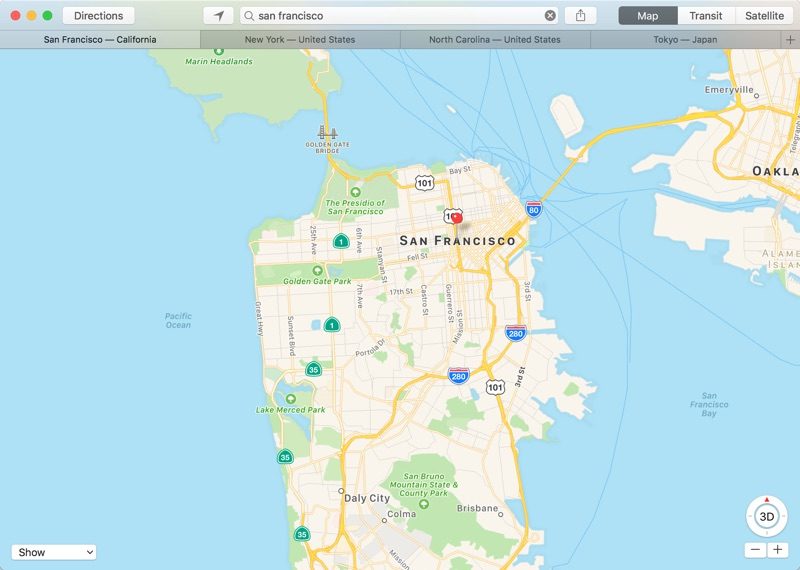Click the Directions button
This screenshot has width=800, height=570.
click(x=98, y=16)
